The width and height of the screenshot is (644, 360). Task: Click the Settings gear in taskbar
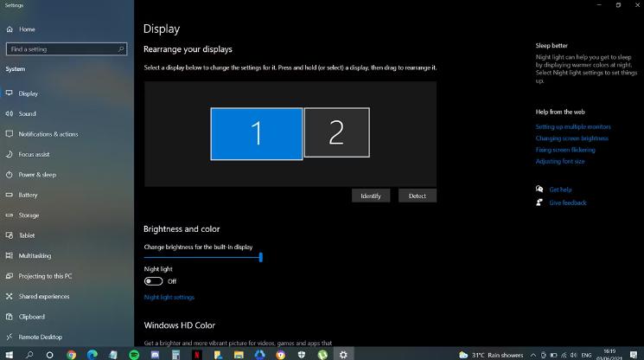click(343, 355)
